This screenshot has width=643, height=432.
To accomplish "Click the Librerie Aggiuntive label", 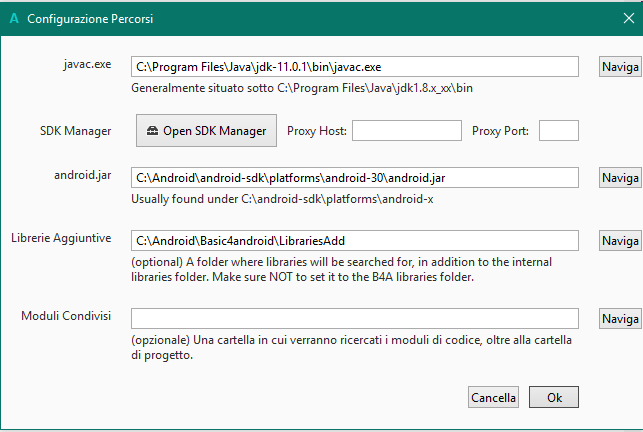I will tap(60, 239).
